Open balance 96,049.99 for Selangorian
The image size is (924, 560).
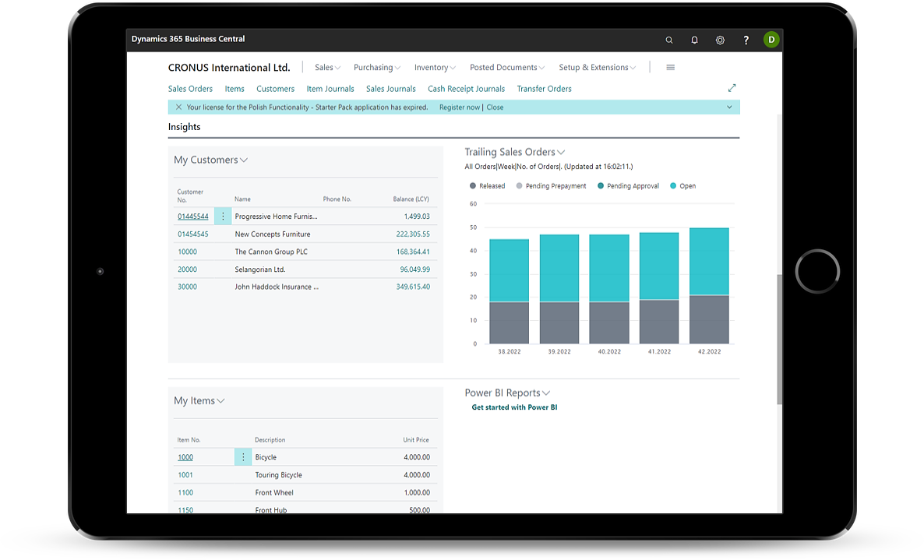click(414, 269)
